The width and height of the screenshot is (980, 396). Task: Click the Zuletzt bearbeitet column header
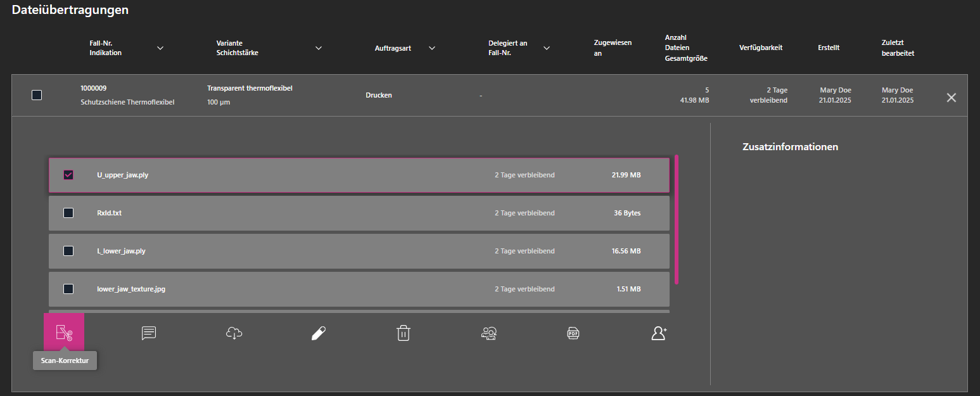coord(898,48)
